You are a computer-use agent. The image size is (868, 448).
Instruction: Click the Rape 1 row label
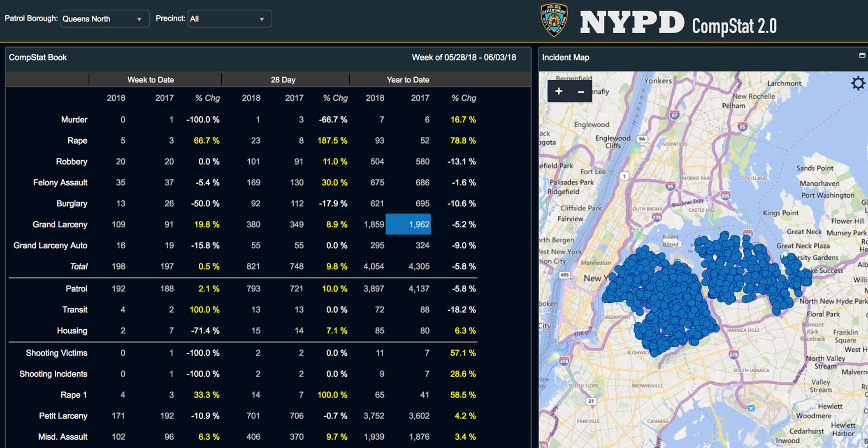pos(74,395)
